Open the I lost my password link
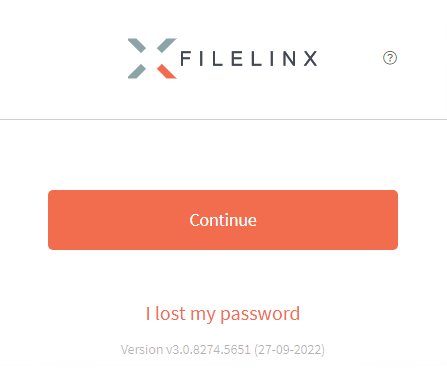 pos(223,314)
